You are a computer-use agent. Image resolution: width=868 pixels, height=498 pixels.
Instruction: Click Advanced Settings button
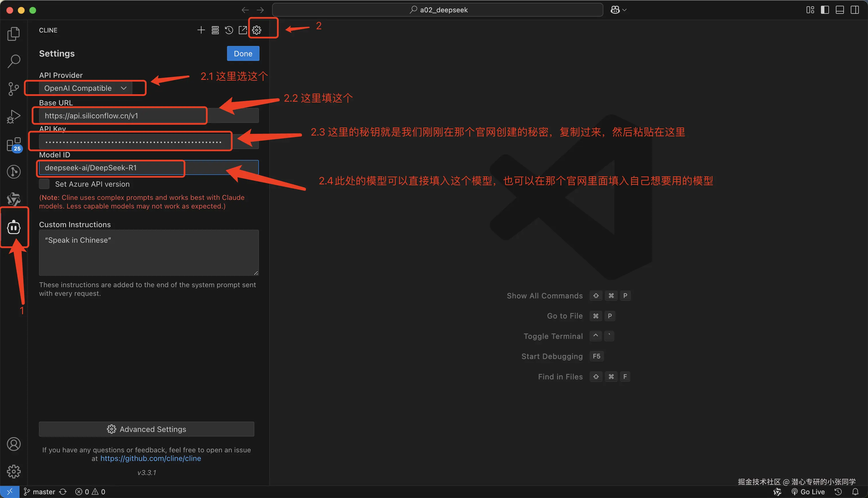[x=146, y=429]
